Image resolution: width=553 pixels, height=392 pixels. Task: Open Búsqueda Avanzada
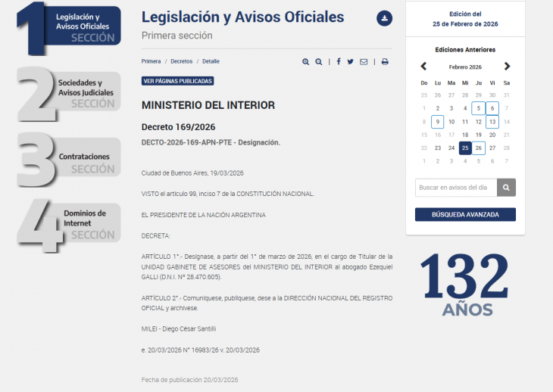pyautogui.click(x=465, y=215)
